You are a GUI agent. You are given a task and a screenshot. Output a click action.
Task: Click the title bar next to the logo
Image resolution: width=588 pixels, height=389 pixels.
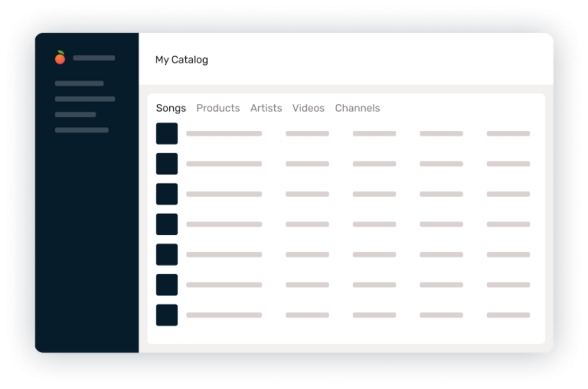coord(94,57)
